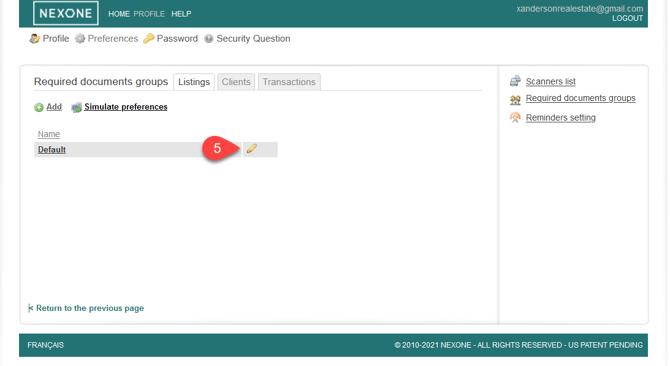Open the Simulate preferences link
Viewport: 670px width, 366px height.
click(x=126, y=107)
